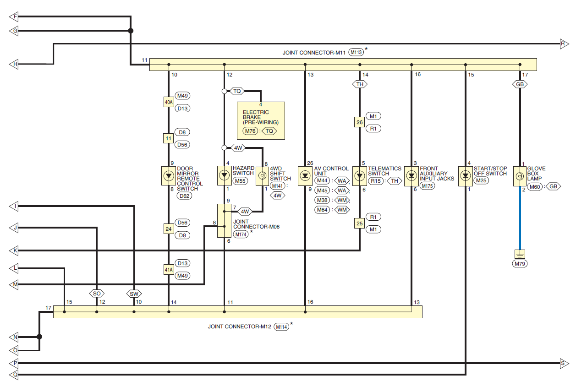
Task: Click the M38 connector label
Action: click(322, 200)
